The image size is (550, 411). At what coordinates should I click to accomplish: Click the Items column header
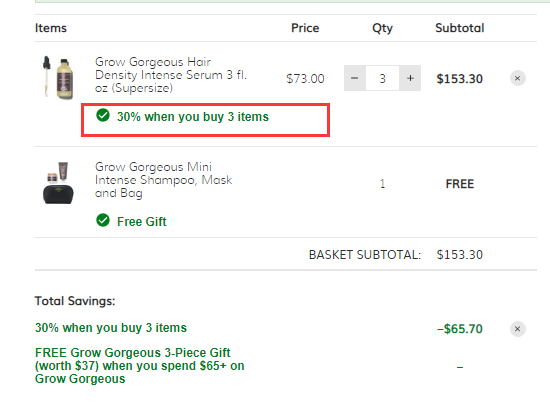pyautogui.click(x=51, y=28)
